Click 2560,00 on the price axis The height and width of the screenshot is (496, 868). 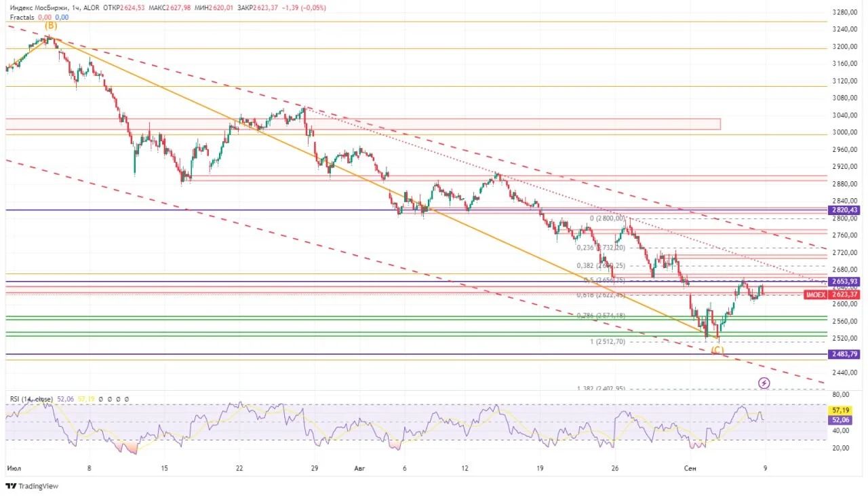coord(846,321)
